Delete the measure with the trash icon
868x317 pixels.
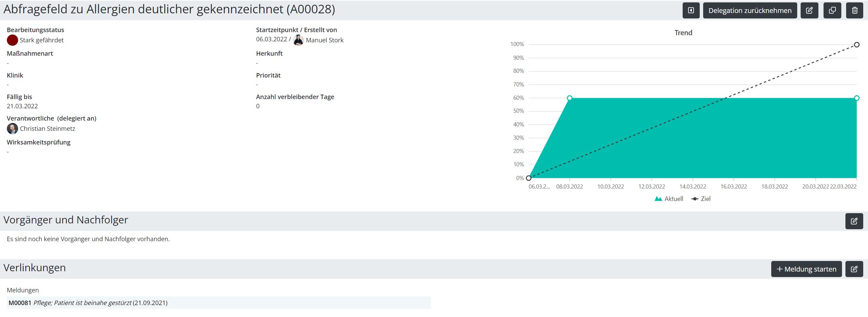point(855,10)
